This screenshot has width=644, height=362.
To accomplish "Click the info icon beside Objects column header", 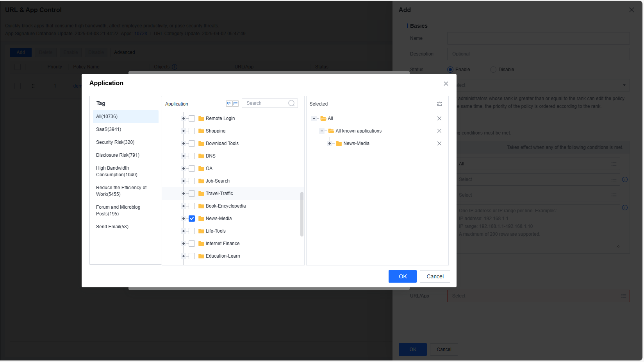I will 175,67.
